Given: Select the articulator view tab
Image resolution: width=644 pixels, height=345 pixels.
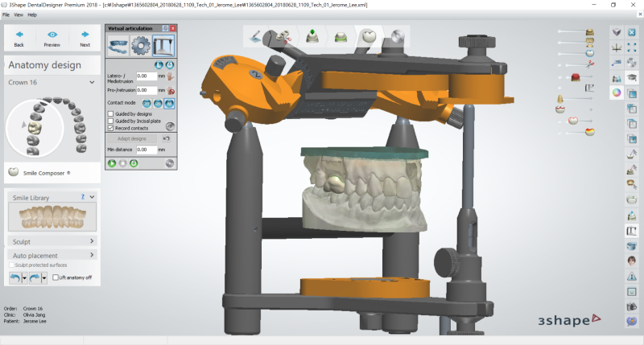Looking at the screenshot, I should [x=163, y=46].
